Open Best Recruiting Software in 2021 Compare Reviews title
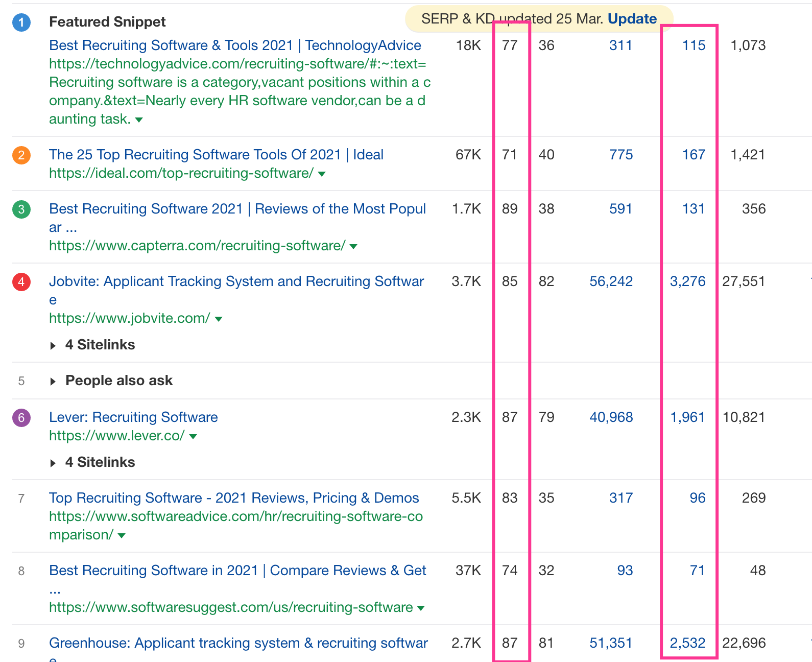 237,579
